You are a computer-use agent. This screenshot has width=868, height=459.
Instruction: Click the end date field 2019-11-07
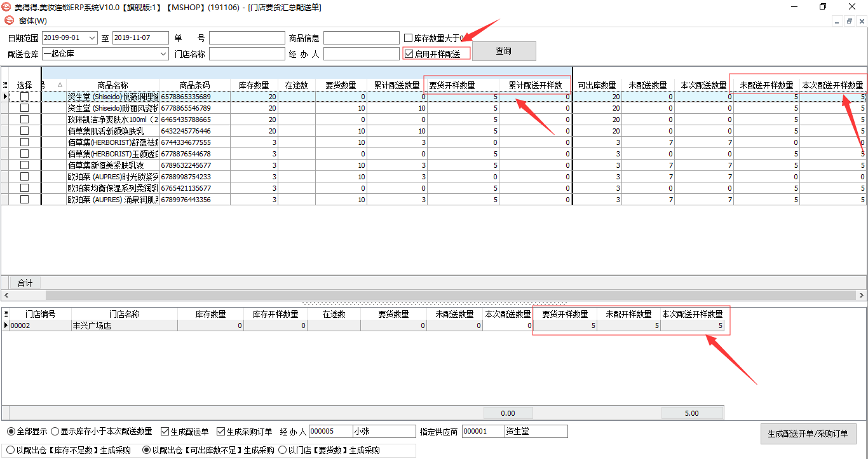tap(140, 38)
